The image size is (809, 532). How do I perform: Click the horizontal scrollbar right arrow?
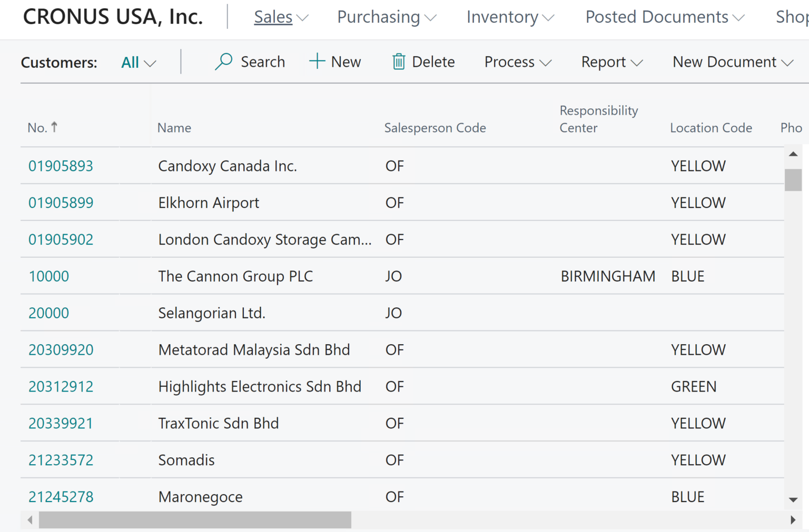point(793,520)
